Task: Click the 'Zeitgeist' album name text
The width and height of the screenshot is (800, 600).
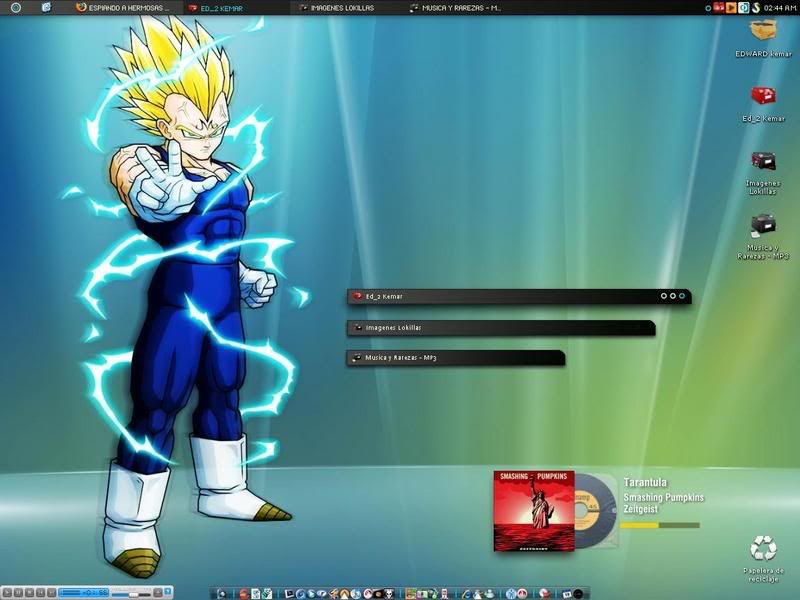Action: pyautogui.click(x=640, y=509)
